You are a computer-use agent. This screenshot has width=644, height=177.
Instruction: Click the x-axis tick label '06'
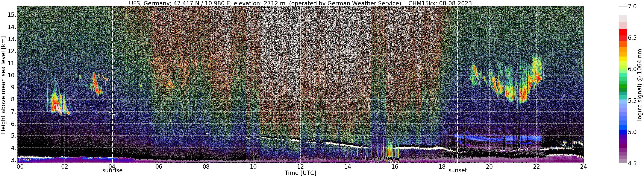pyautogui.click(x=159, y=166)
